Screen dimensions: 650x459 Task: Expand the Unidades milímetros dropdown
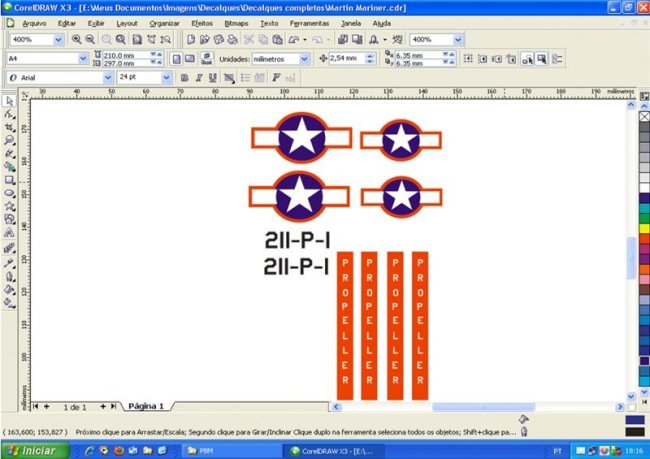[x=305, y=58]
